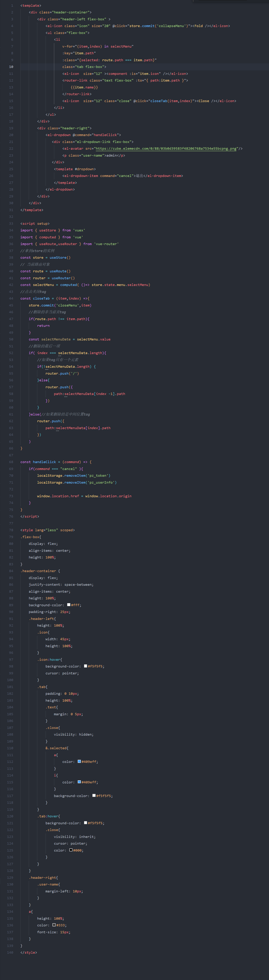This screenshot has height=980, width=269.
Task: Click the selectMenuDate constant name
Action: (56, 339)
